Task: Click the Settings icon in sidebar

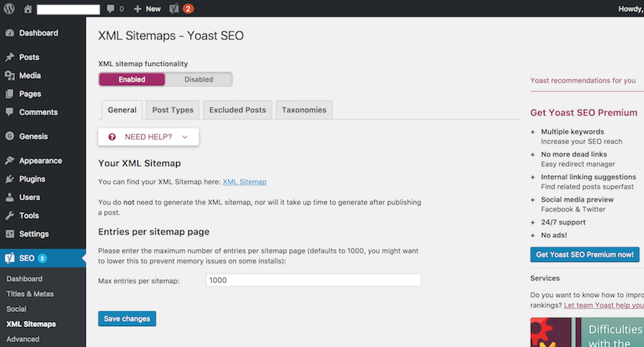Action: tap(10, 234)
